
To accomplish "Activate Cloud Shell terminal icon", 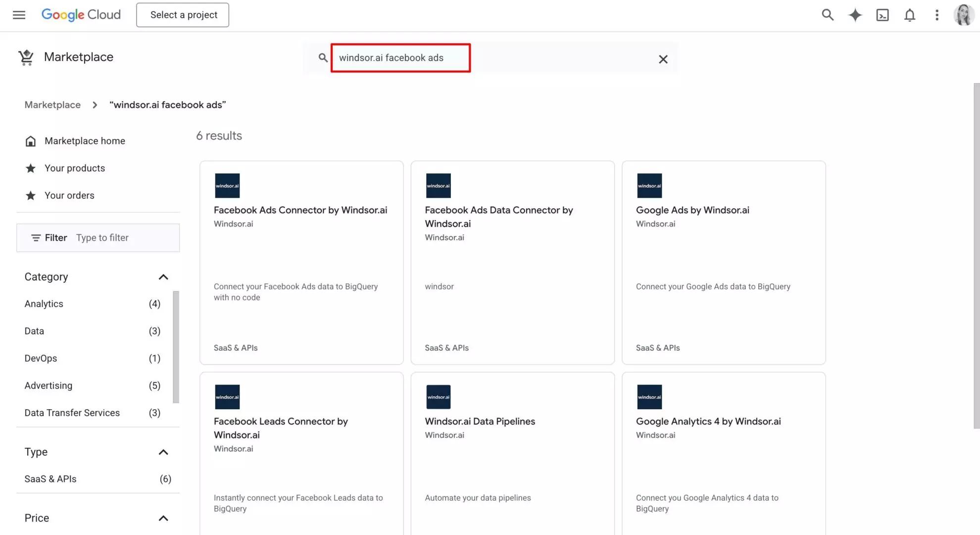I will [x=882, y=15].
